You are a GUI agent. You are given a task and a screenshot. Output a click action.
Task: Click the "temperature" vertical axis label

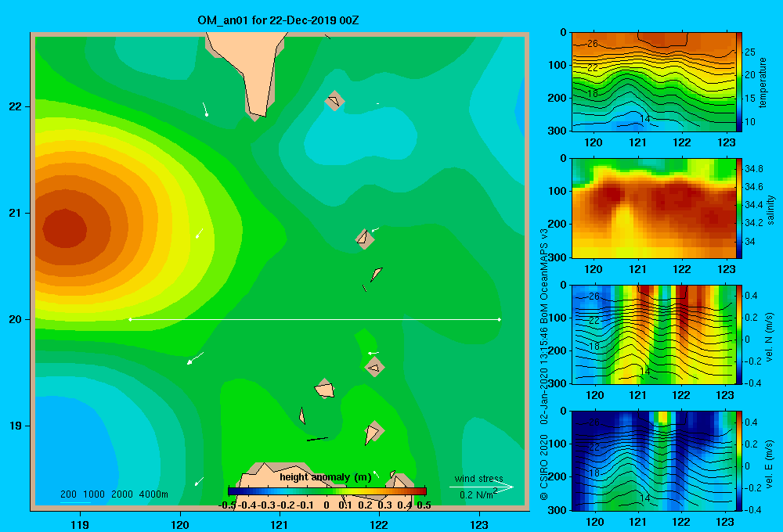coord(763,82)
